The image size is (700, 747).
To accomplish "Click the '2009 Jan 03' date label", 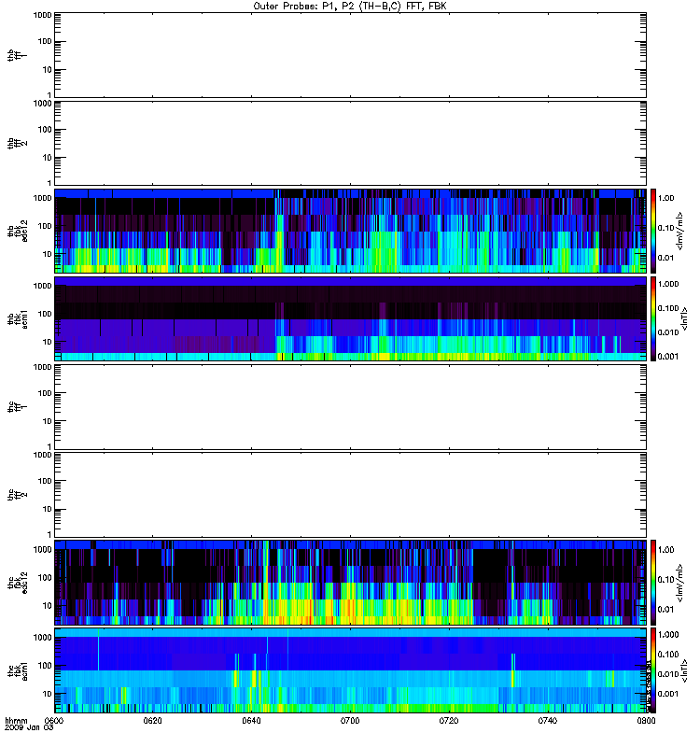I will pos(29,727).
